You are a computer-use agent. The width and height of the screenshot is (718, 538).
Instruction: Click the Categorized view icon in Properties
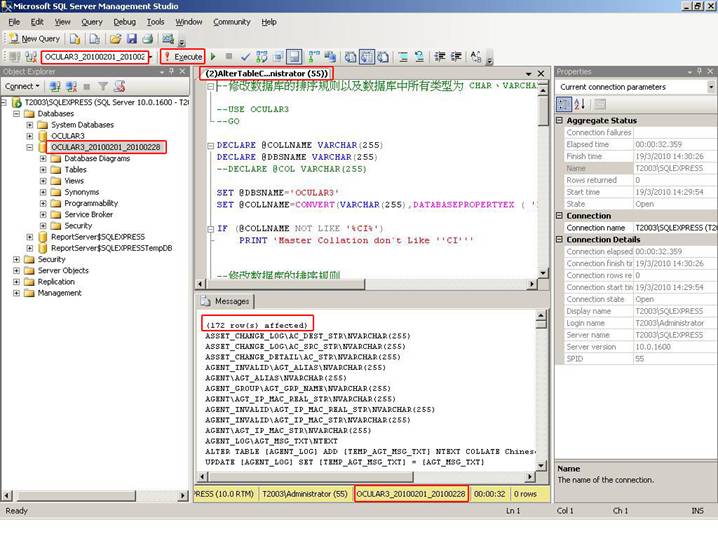click(564, 104)
